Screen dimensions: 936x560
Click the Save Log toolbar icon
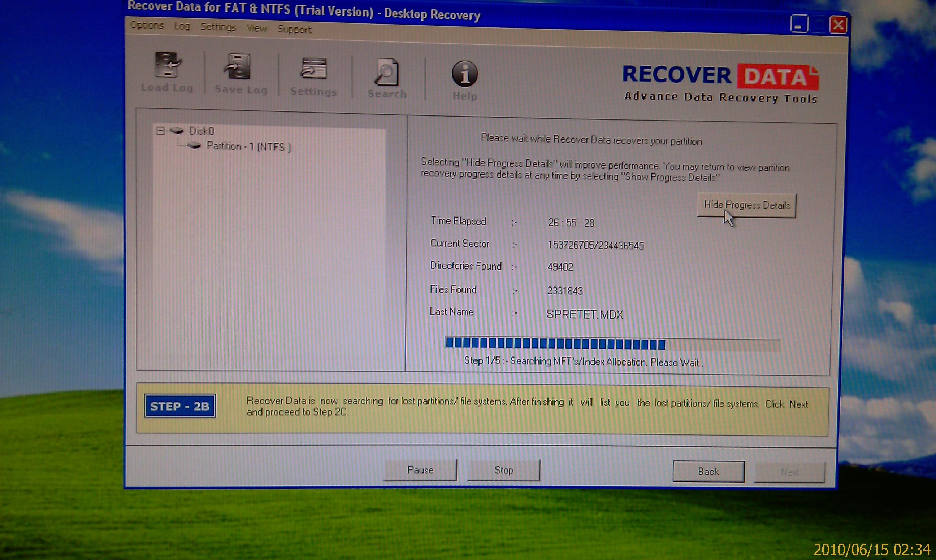[x=237, y=66]
